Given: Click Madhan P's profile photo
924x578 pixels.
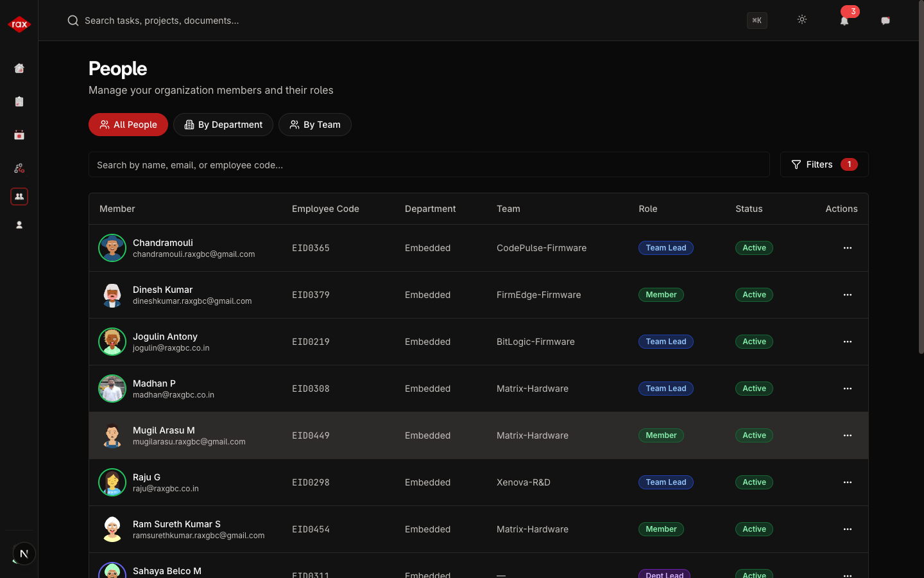Looking at the screenshot, I should [112, 389].
